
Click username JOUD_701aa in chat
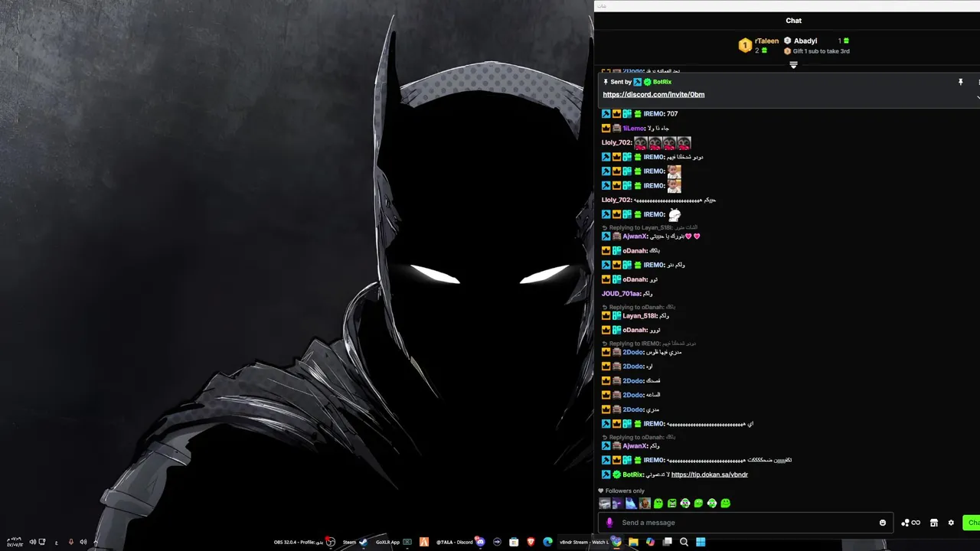pos(621,294)
